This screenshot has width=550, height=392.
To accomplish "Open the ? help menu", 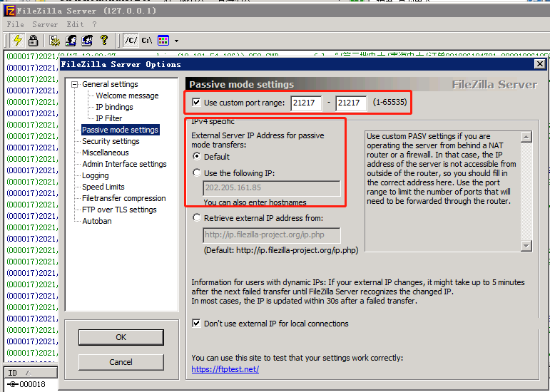I will tap(94, 24).
